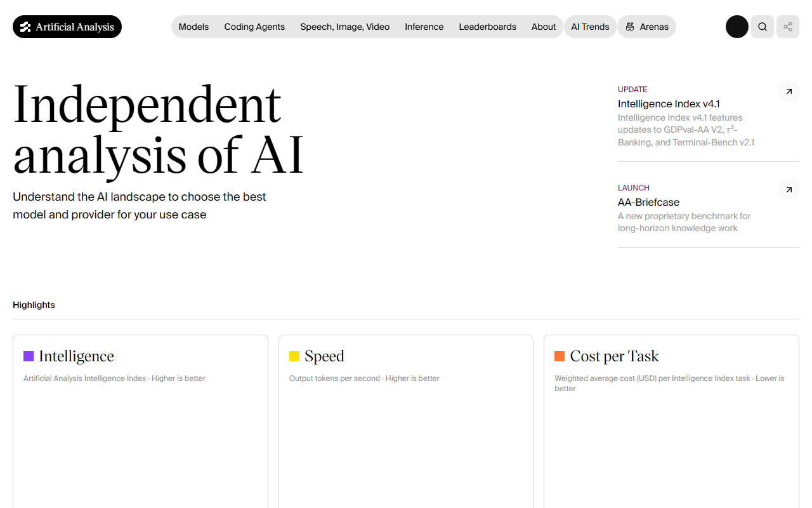Click the UPDATE label text
Viewport: 812px width, 508px height.
[x=632, y=90]
